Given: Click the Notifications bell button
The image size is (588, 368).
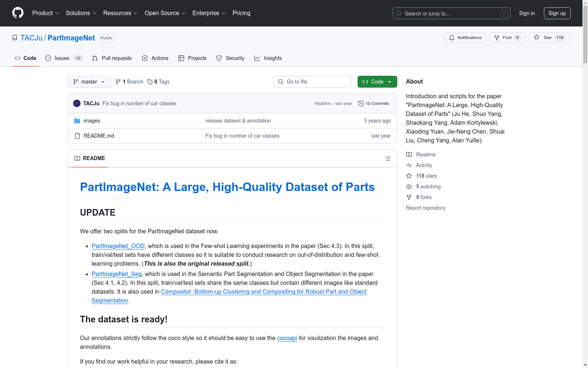Looking at the screenshot, I should click(x=465, y=38).
